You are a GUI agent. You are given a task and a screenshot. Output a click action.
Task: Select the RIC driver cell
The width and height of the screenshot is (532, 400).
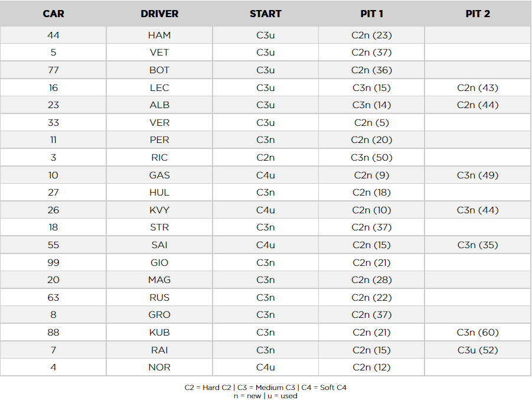(x=159, y=158)
